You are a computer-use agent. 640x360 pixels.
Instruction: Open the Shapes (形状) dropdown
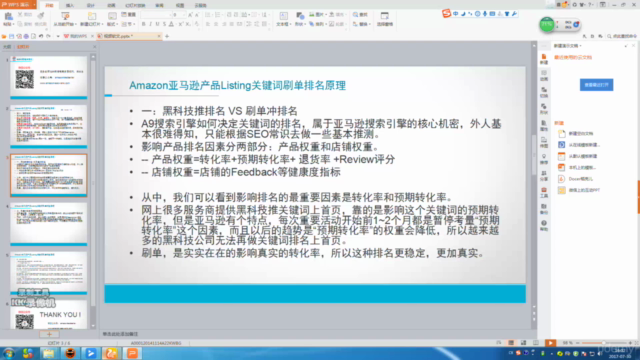click(300, 24)
